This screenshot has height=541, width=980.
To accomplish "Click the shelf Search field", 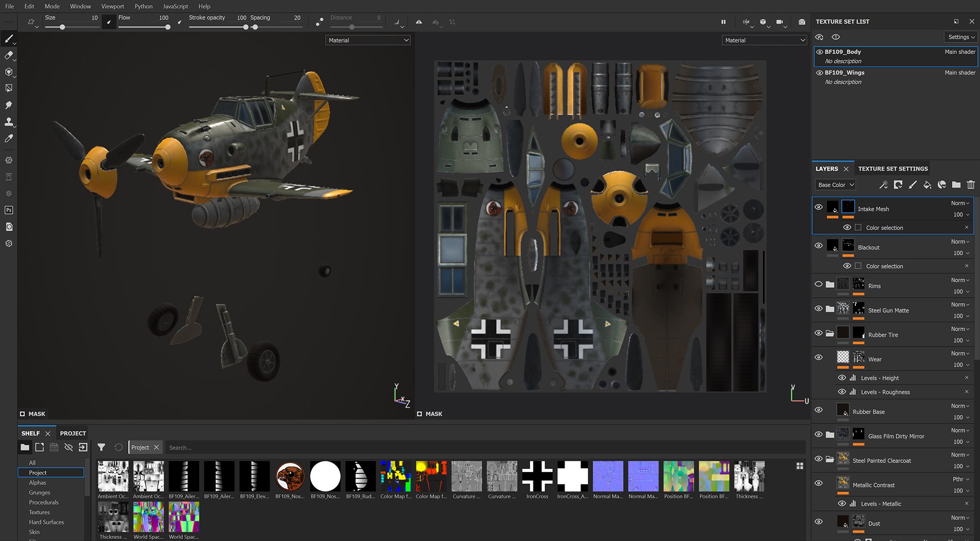I will [484, 448].
